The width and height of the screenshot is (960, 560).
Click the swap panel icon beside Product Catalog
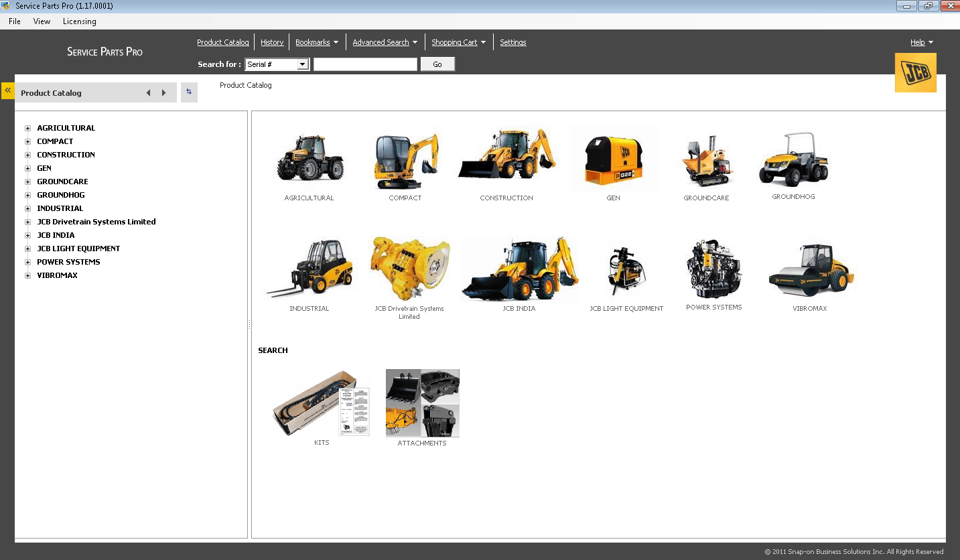pyautogui.click(x=188, y=92)
